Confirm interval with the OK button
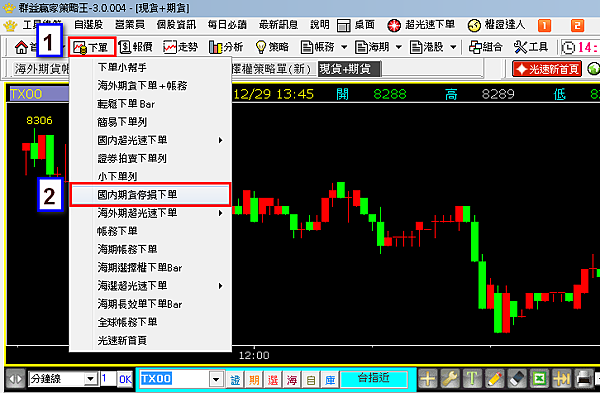This screenshot has width=600, height=393. [x=125, y=379]
